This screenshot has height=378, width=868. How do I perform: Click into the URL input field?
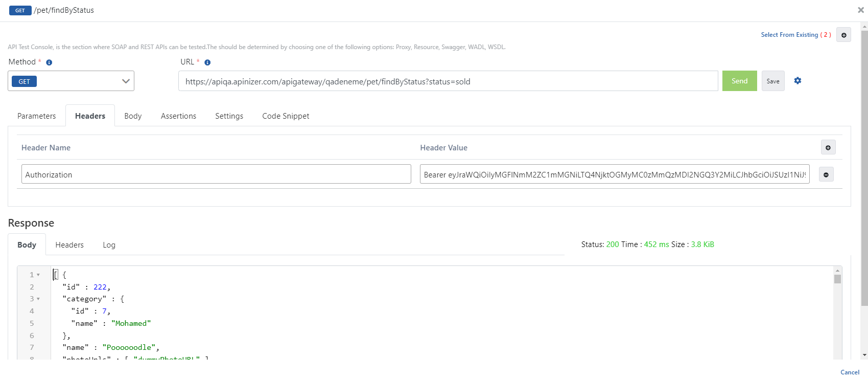point(448,81)
